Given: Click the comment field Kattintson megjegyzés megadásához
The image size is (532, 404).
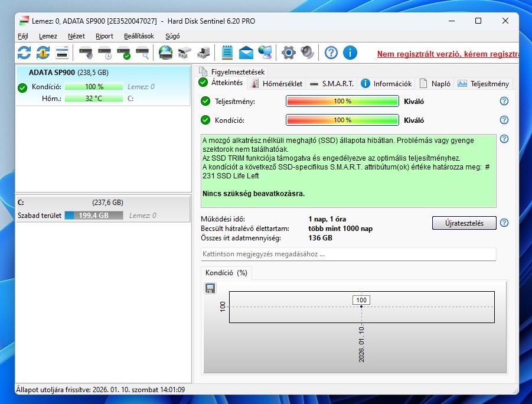Looking at the screenshot, I should [x=348, y=254].
